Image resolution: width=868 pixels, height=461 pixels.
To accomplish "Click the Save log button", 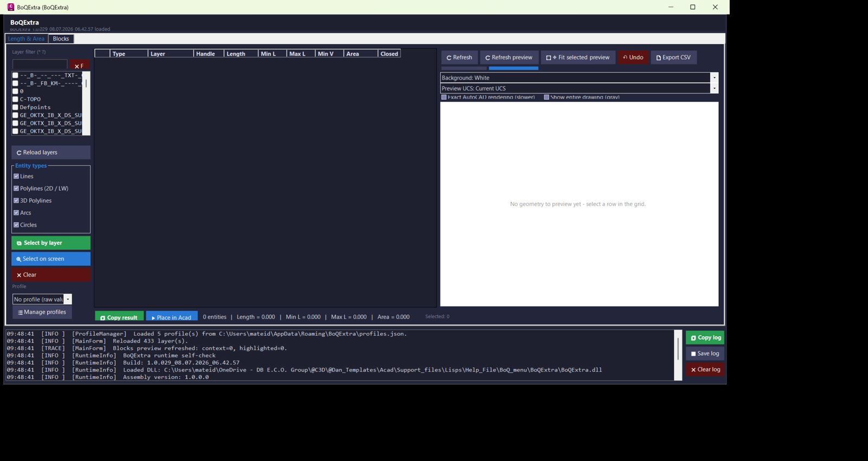I will [x=705, y=354].
